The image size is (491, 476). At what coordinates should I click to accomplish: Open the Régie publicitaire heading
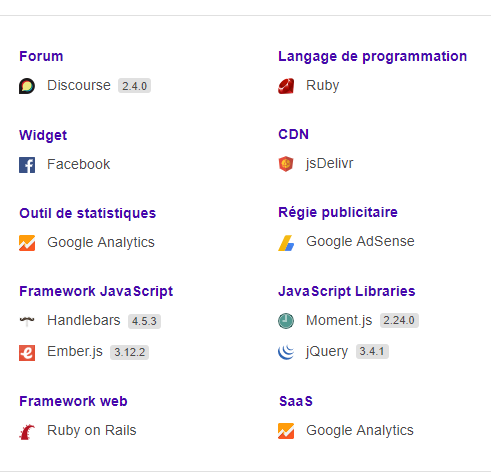338,213
